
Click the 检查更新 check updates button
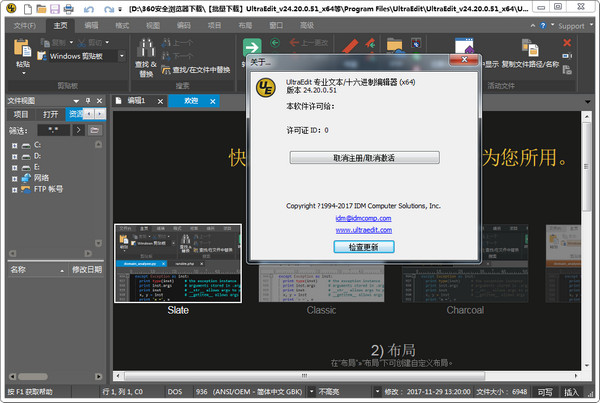click(364, 247)
